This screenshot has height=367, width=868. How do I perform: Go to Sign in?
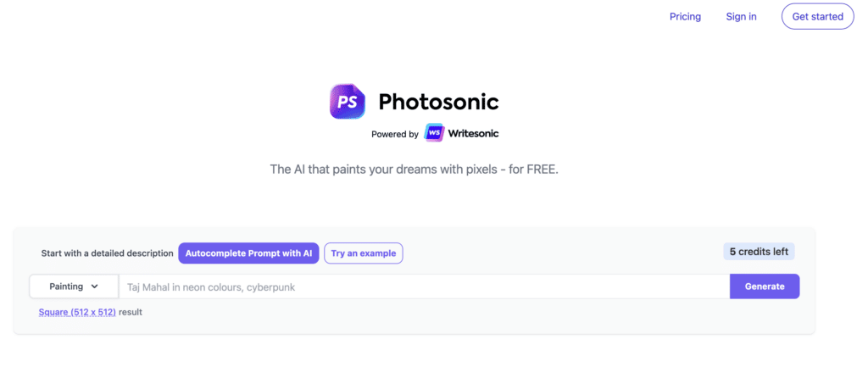click(741, 16)
